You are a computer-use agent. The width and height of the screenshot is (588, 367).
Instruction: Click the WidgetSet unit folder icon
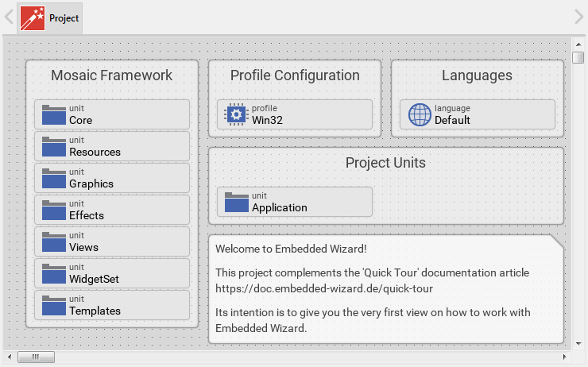pos(53,273)
